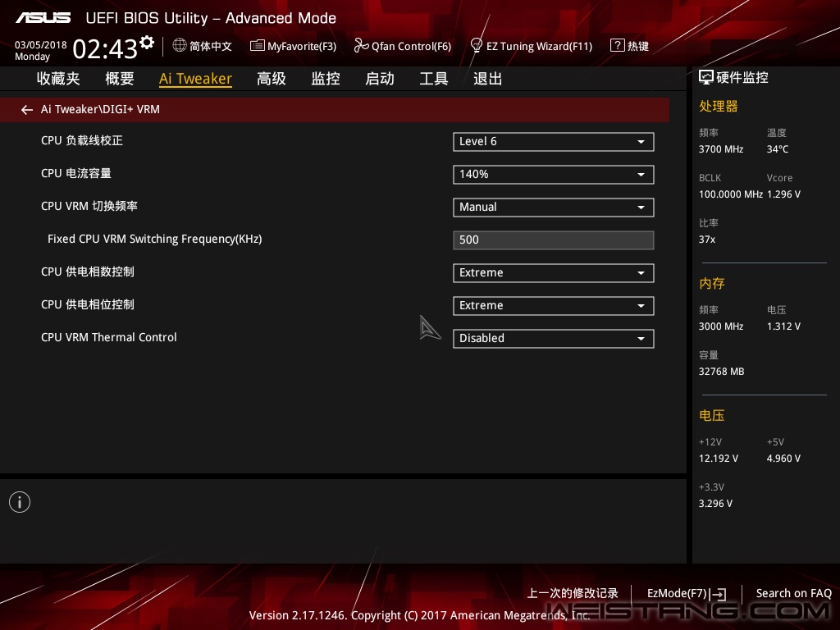
Task: Click 上一次的修改记录 button
Action: pos(573,593)
